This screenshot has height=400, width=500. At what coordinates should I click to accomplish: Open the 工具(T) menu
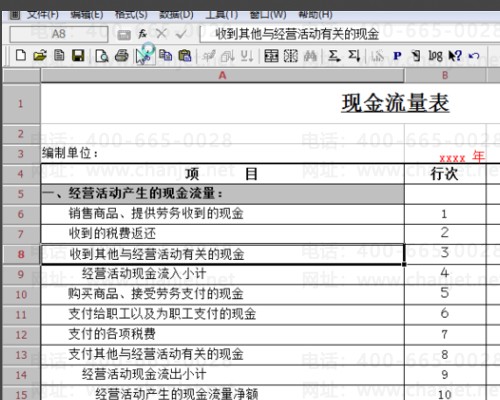pyautogui.click(x=222, y=14)
